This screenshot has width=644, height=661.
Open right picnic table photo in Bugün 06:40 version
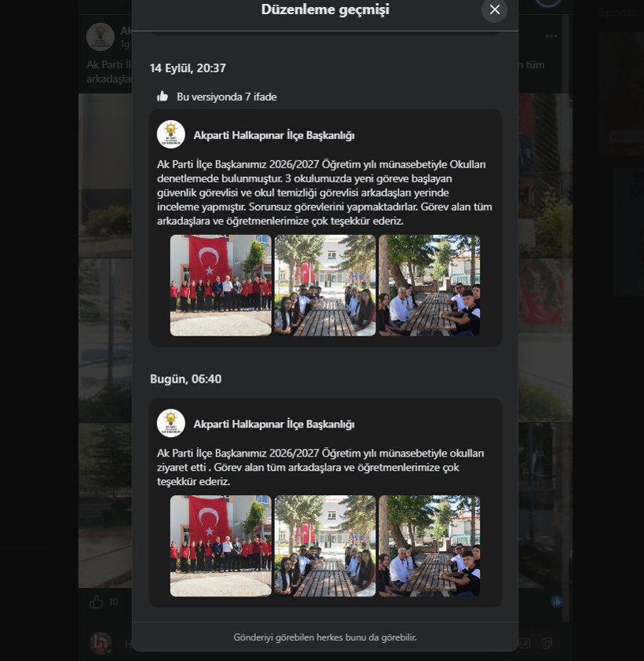click(x=429, y=546)
